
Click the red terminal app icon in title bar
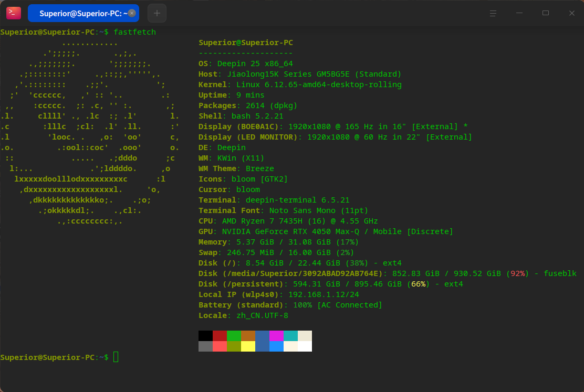tap(14, 13)
